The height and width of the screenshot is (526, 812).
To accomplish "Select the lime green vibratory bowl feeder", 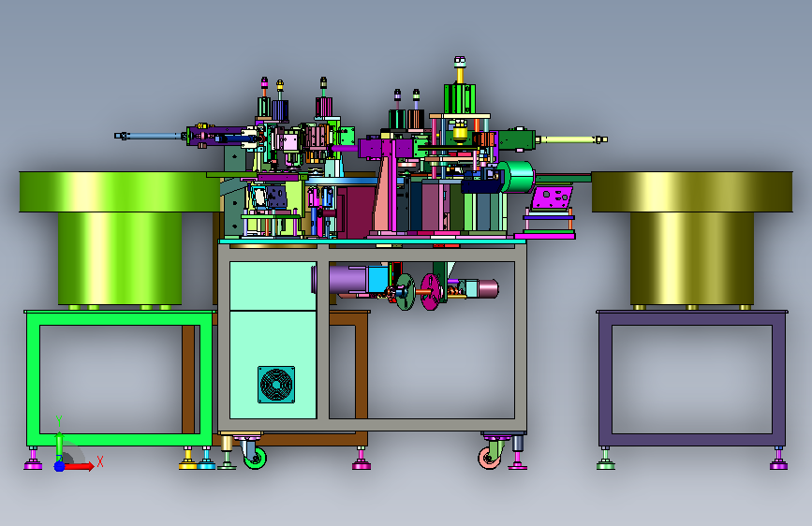I will 120,238.
